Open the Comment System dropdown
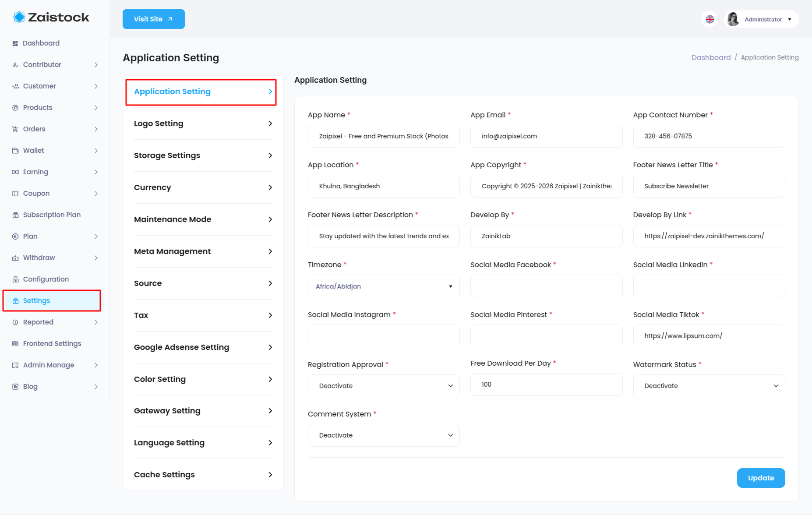This screenshot has width=812, height=515. (384, 435)
